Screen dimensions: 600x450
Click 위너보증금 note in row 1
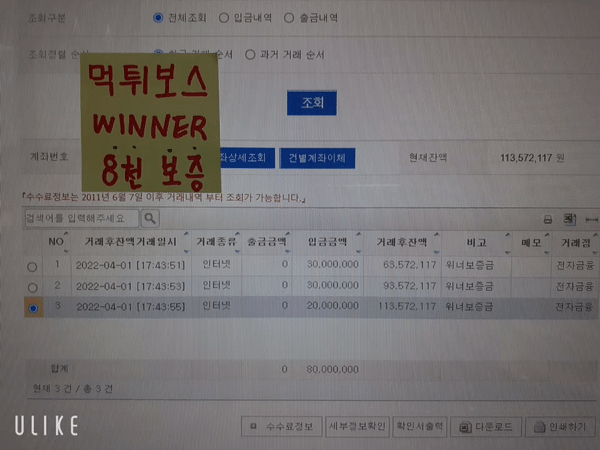(x=470, y=265)
